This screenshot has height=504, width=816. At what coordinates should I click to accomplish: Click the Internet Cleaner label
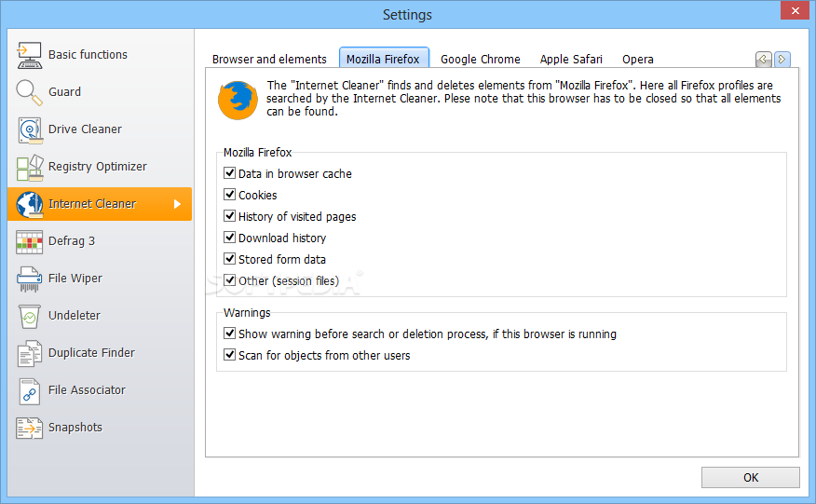pyautogui.click(x=92, y=204)
